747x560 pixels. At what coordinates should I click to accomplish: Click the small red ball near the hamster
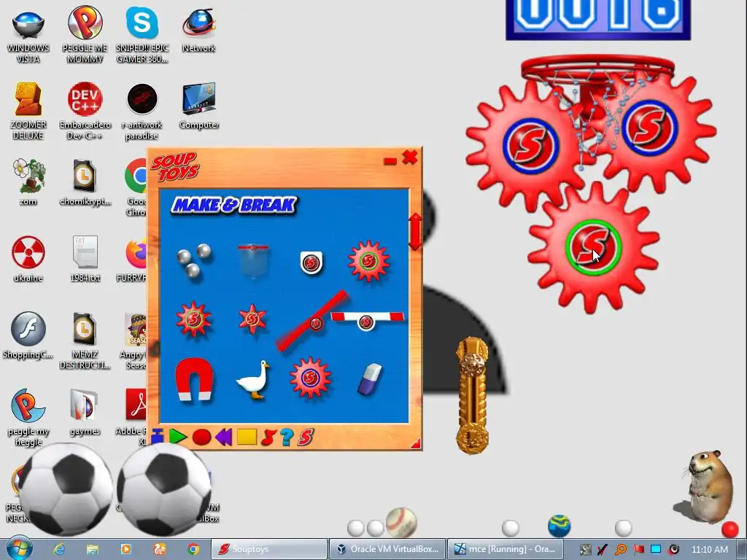[x=729, y=529]
